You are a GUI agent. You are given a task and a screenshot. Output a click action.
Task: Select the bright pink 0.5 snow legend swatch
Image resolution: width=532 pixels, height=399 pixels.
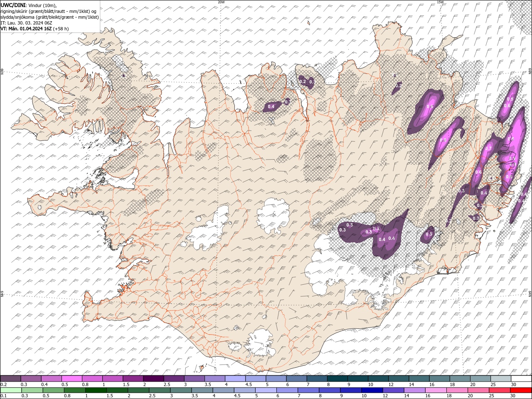tap(71, 379)
